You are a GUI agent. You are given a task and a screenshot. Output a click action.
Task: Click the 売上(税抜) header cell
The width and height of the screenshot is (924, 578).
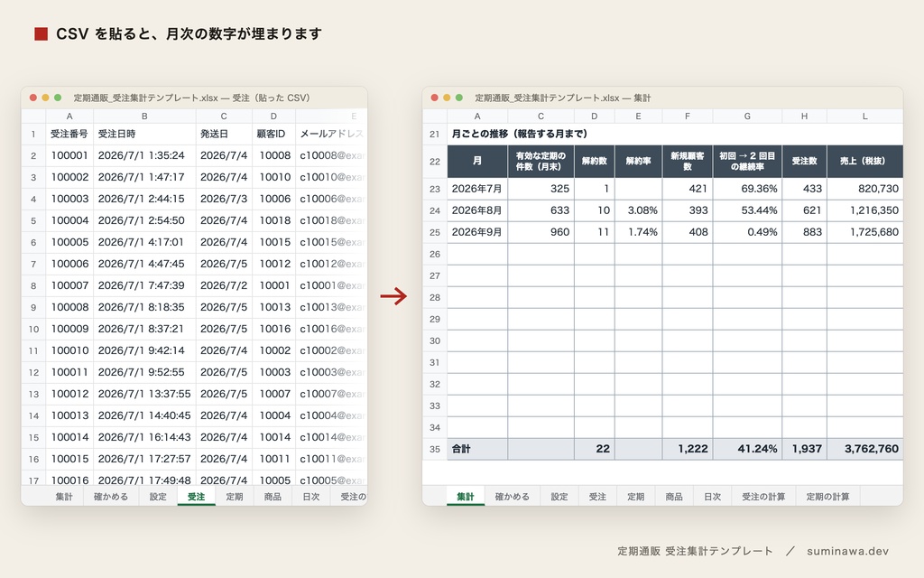tap(865, 161)
